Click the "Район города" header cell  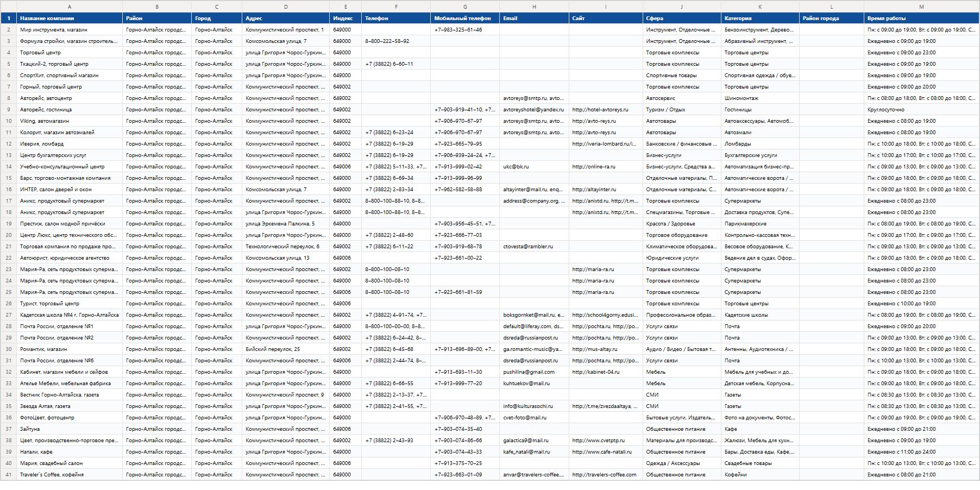click(832, 18)
